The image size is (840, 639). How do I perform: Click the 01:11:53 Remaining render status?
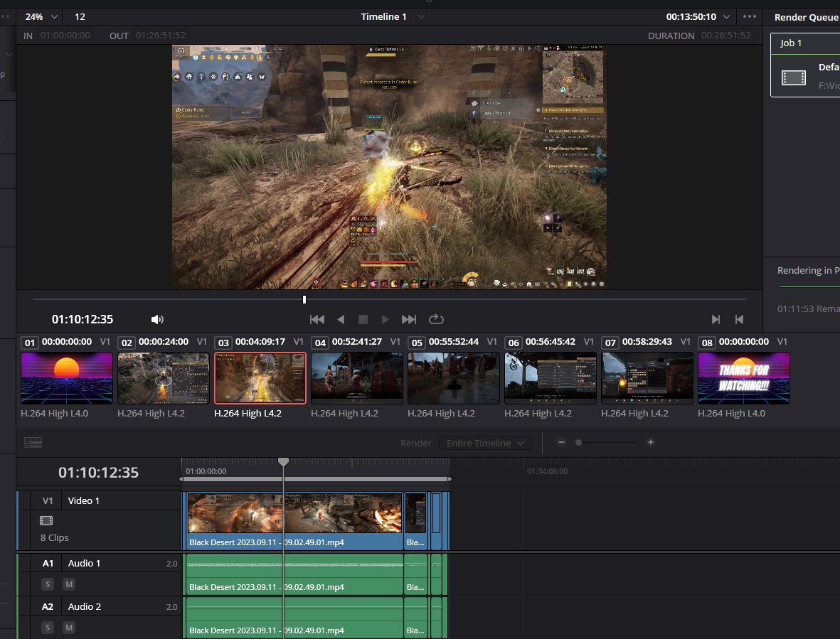point(809,308)
